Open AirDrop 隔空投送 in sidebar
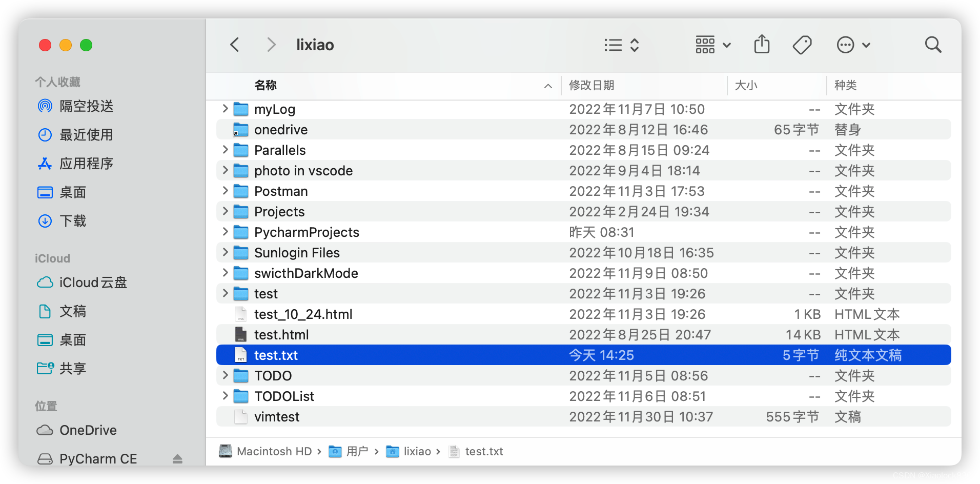 coord(75,106)
